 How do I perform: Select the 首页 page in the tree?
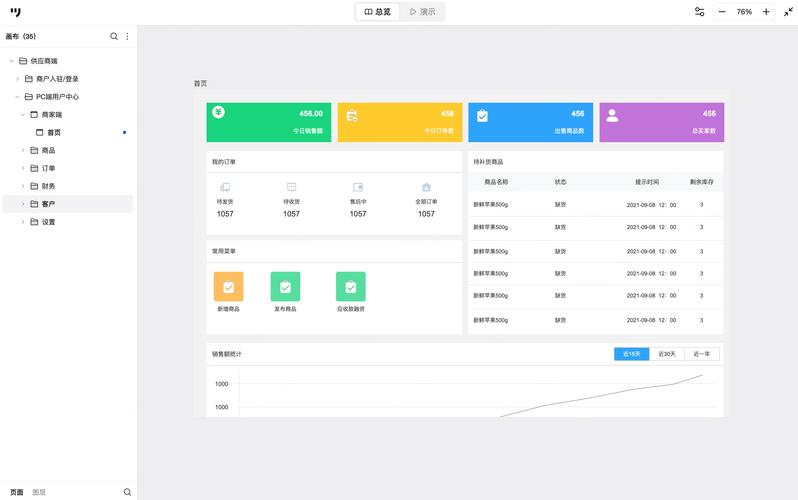[54, 132]
